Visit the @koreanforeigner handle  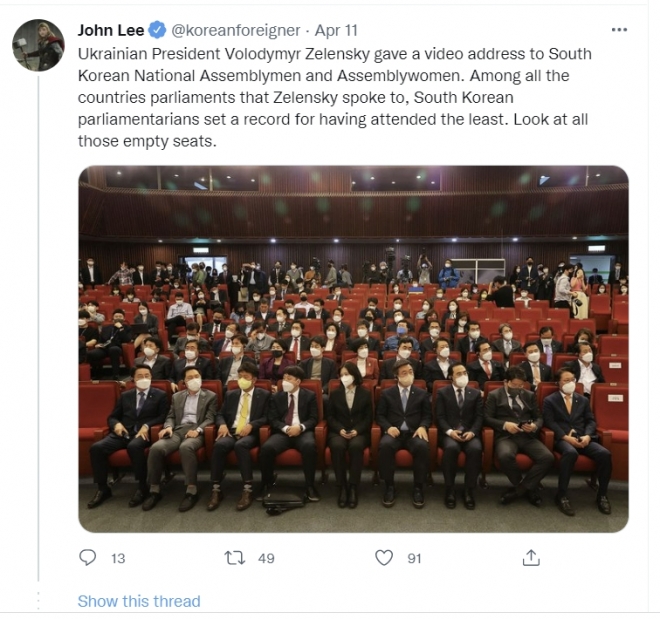pos(235,30)
